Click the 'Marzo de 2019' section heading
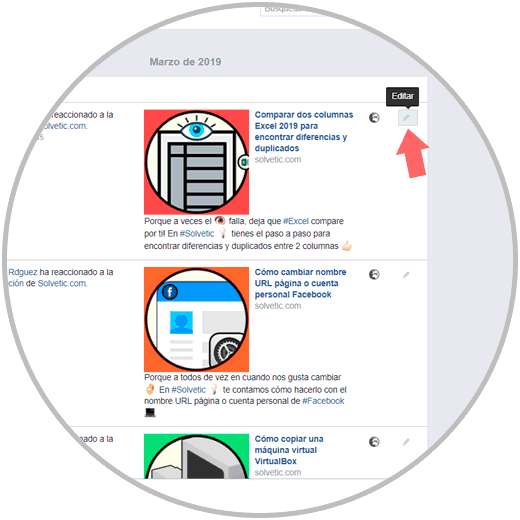This screenshot has height=520, width=520. pos(185,62)
